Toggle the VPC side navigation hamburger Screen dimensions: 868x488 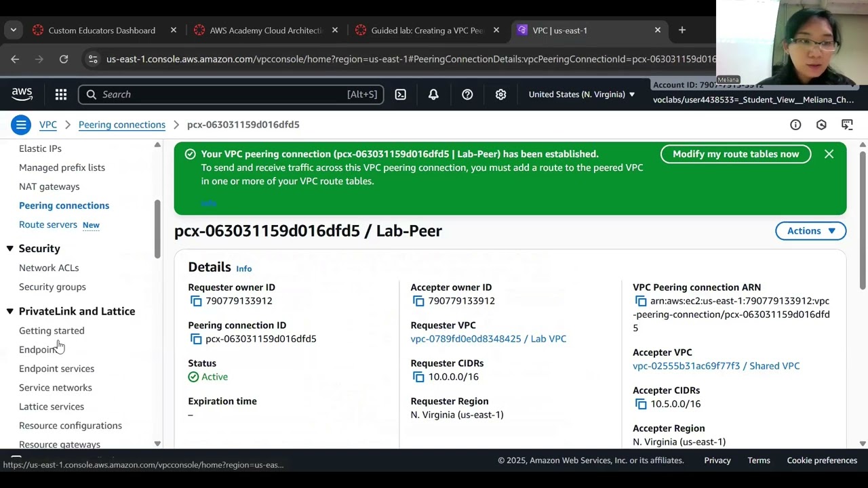point(21,125)
